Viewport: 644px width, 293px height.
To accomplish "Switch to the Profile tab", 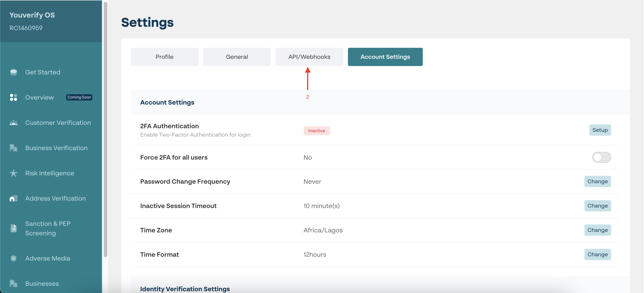I will point(165,57).
